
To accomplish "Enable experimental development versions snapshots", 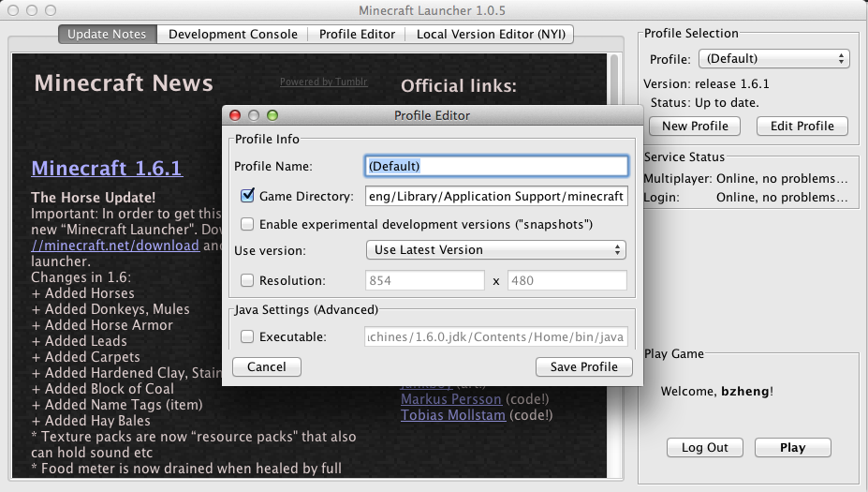I will pyautogui.click(x=247, y=224).
